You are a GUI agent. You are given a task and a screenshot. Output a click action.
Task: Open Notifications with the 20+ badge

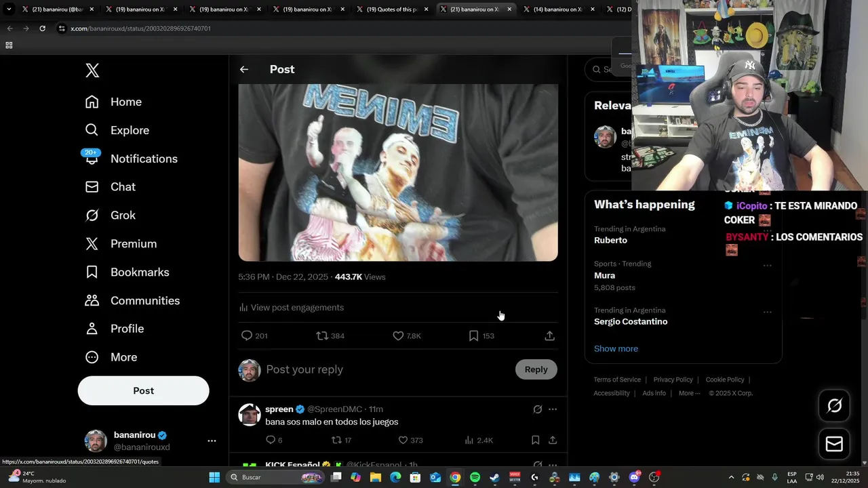tap(131, 159)
